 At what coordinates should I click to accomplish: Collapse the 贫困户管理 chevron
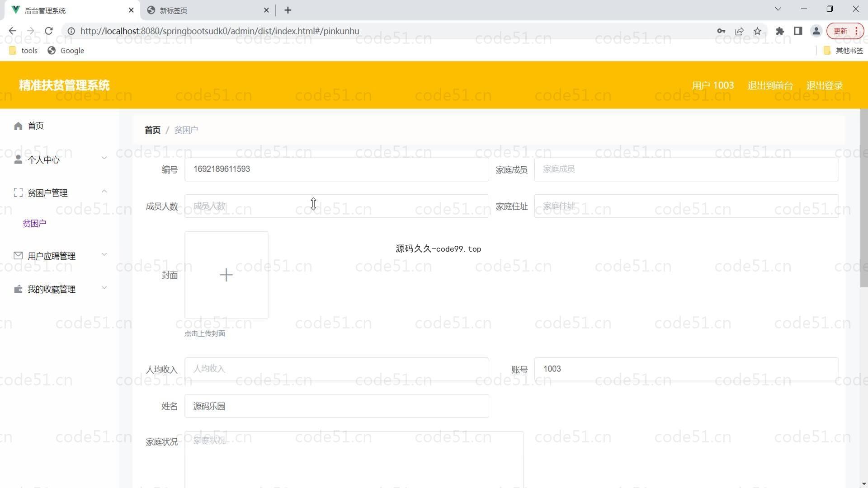[x=104, y=192]
